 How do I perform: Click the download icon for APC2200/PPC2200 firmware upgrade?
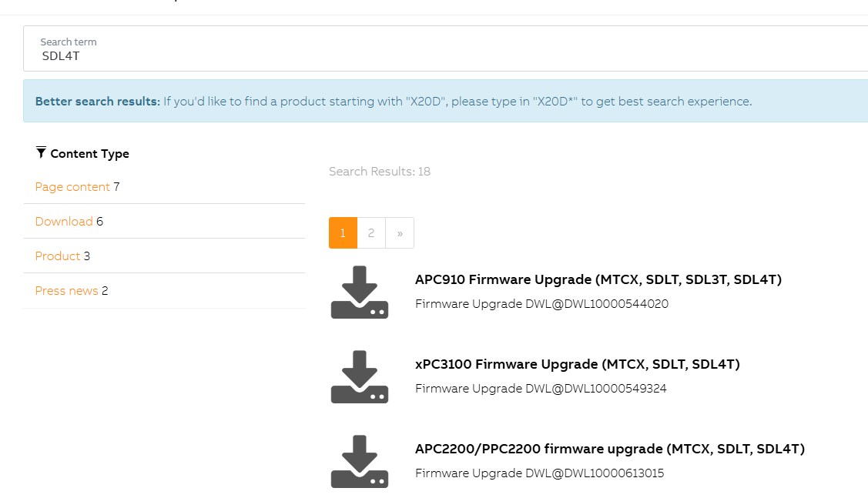pyautogui.click(x=360, y=462)
